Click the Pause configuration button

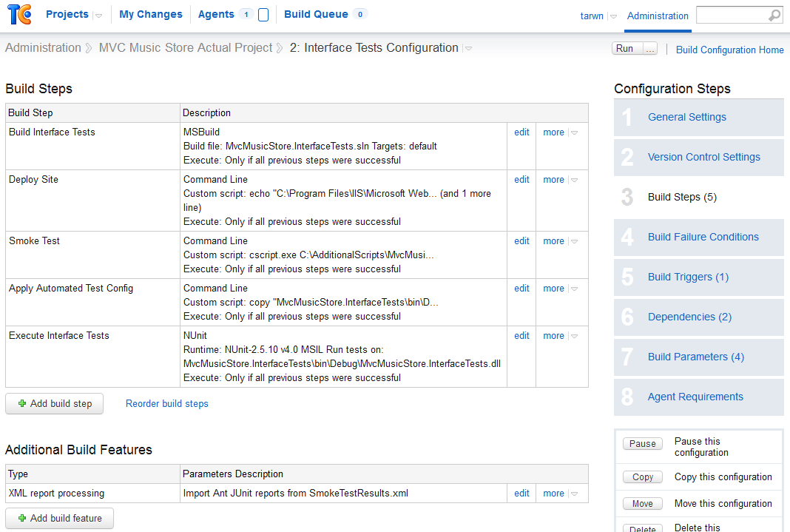(642, 444)
